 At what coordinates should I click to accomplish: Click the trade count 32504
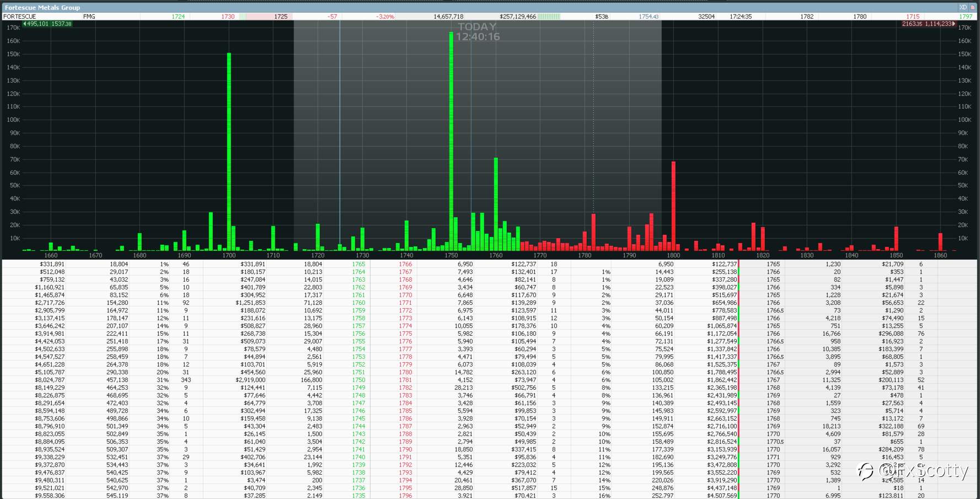(x=706, y=17)
